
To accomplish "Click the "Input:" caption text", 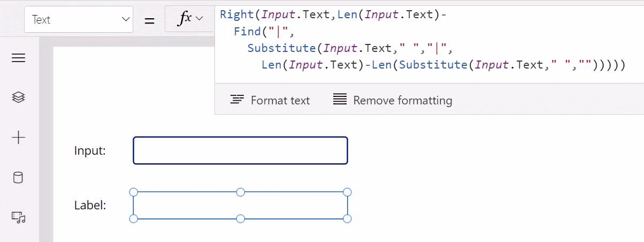I will click(90, 151).
